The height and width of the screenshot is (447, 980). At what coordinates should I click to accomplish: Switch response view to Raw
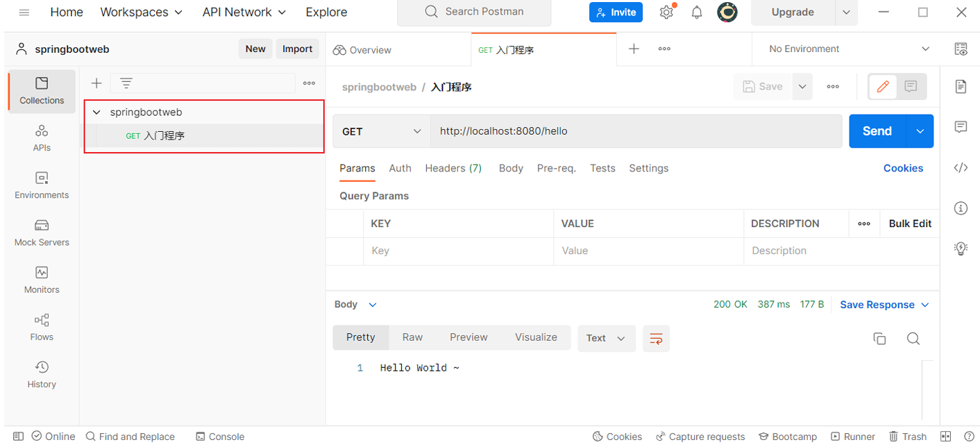[x=412, y=337]
